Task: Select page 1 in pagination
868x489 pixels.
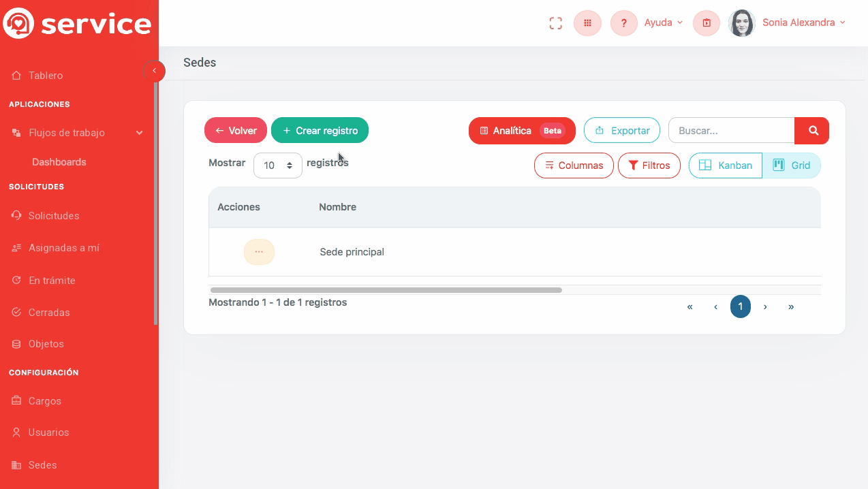Action: tap(741, 307)
